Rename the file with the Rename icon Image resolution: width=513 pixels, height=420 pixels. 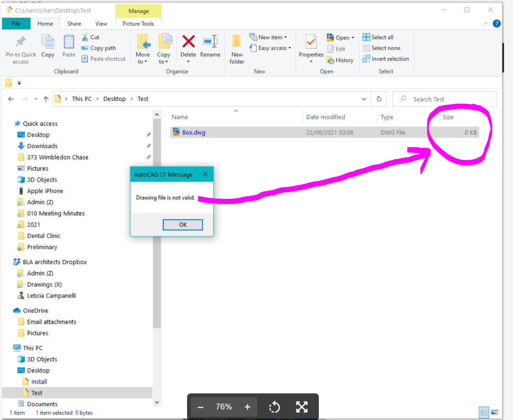coord(210,48)
